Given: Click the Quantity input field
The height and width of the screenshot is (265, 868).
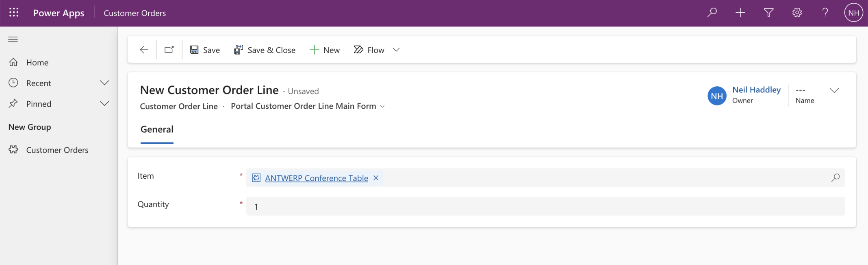Looking at the screenshot, I should click(545, 206).
